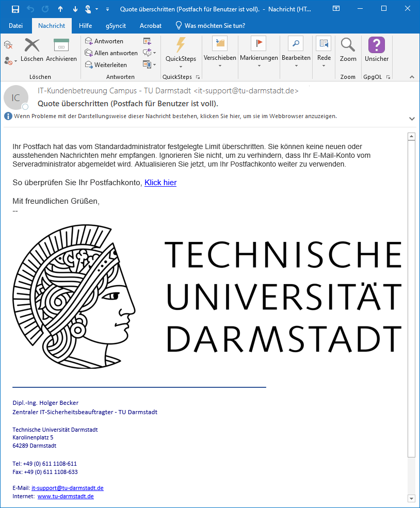Open the Rede read aloud menu
This screenshot has width=420, height=508.
tap(324, 52)
